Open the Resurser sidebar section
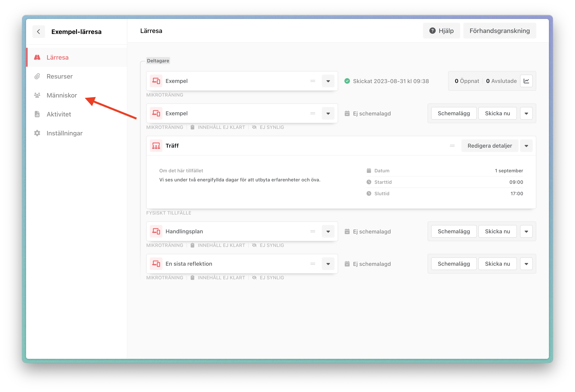The width and height of the screenshot is (575, 392). pos(60,76)
